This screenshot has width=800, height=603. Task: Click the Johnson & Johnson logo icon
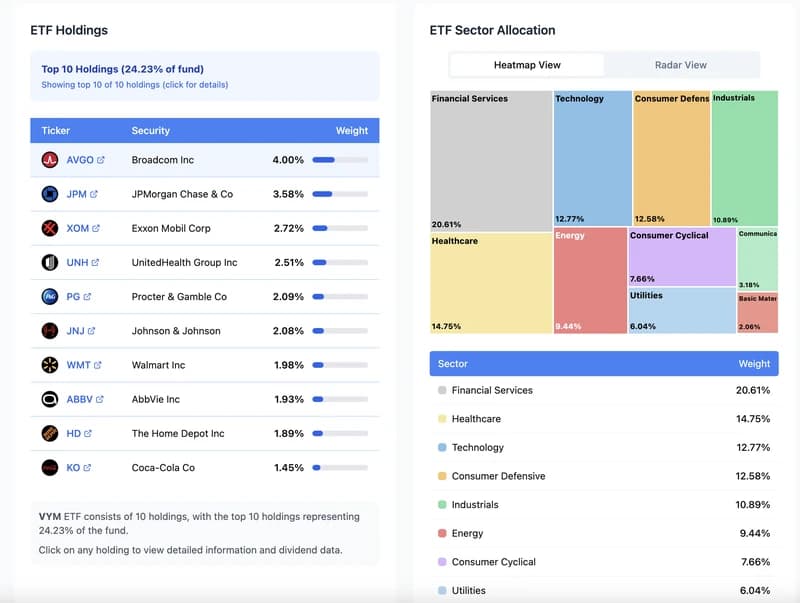coord(49,331)
